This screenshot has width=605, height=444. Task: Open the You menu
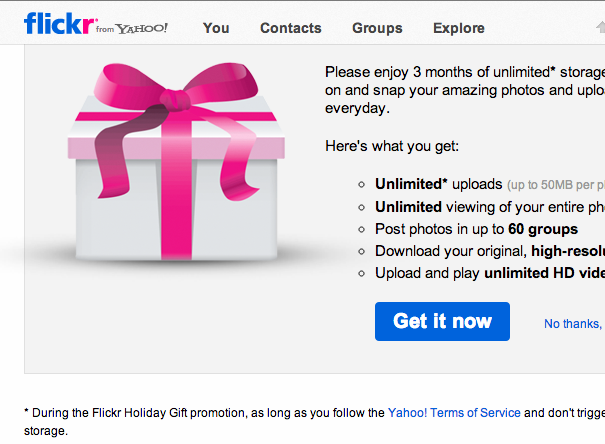(216, 28)
